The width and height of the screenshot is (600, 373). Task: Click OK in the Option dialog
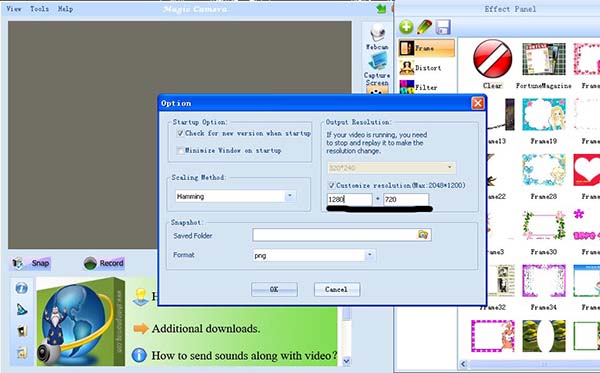[x=274, y=289]
